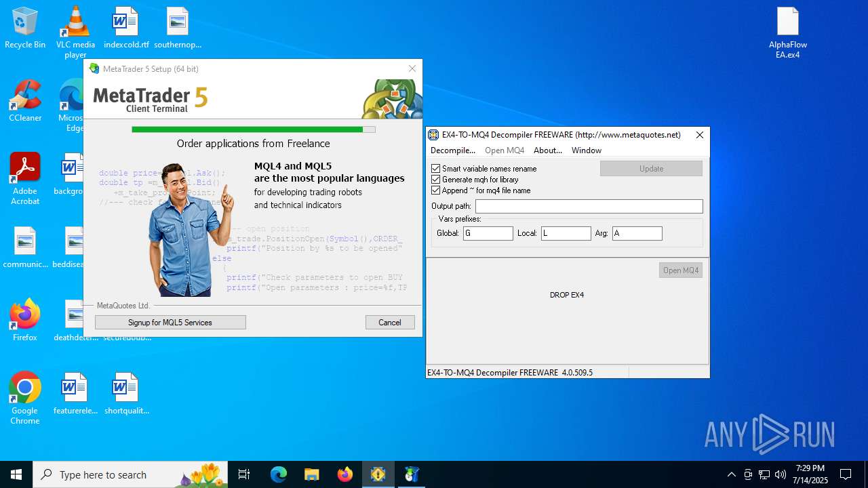Viewport: 868px width, 488px height.
Task: Click the Arg prefix input field
Action: pyautogui.click(x=637, y=233)
